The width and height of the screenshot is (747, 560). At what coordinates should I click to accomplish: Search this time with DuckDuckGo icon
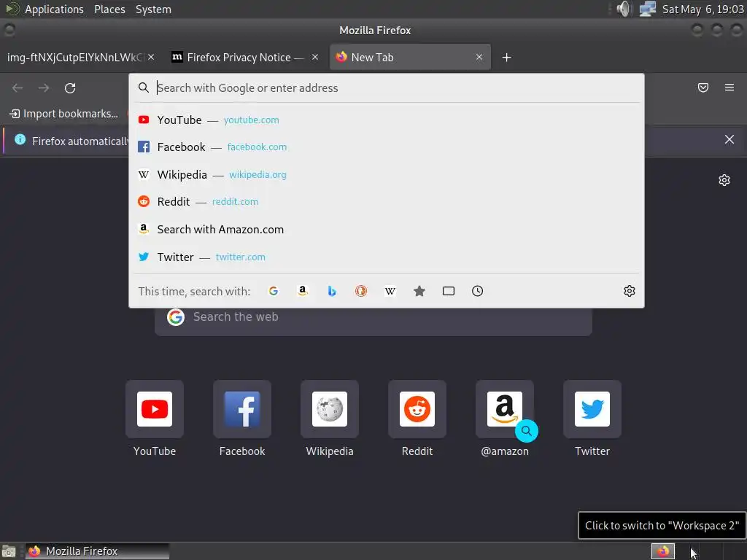click(361, 291)
